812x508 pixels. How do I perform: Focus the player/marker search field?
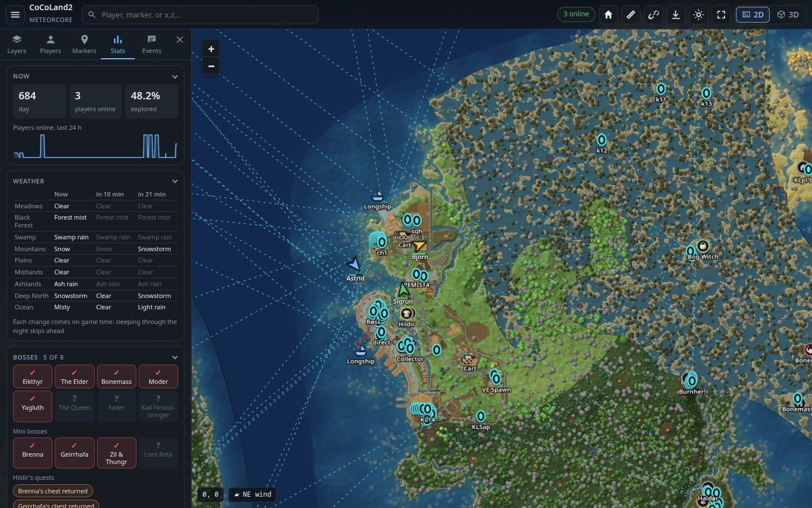(x=200, y=15)
